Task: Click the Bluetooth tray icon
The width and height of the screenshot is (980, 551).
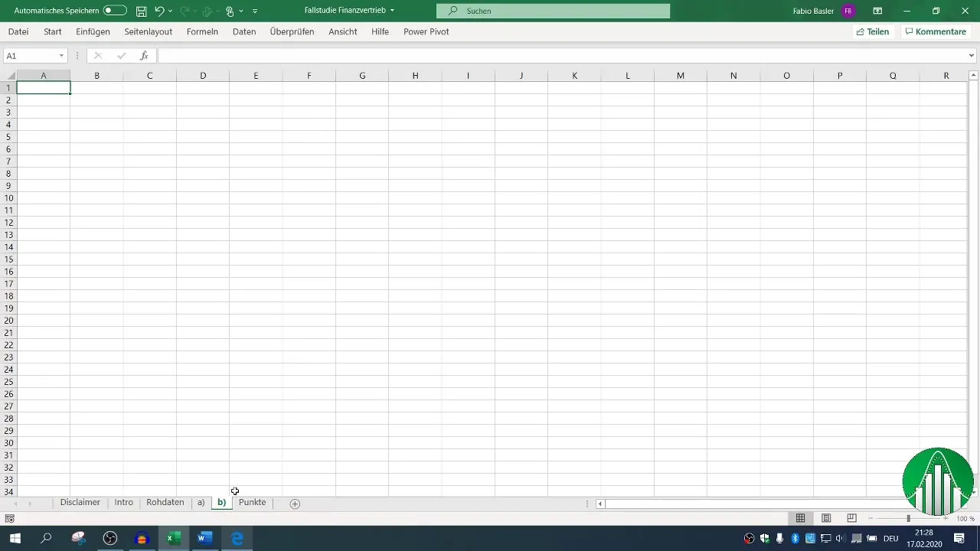Action: point(795,539)
